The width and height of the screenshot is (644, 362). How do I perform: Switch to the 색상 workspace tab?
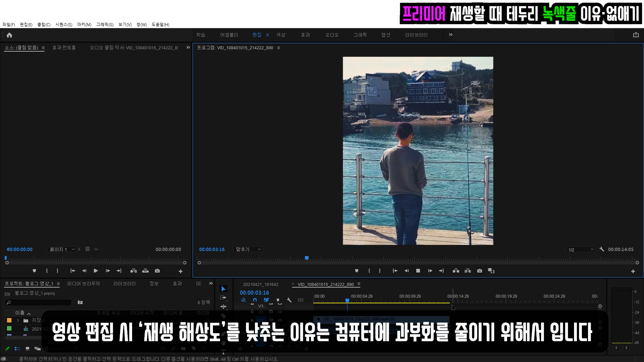(x=281, y=35)
